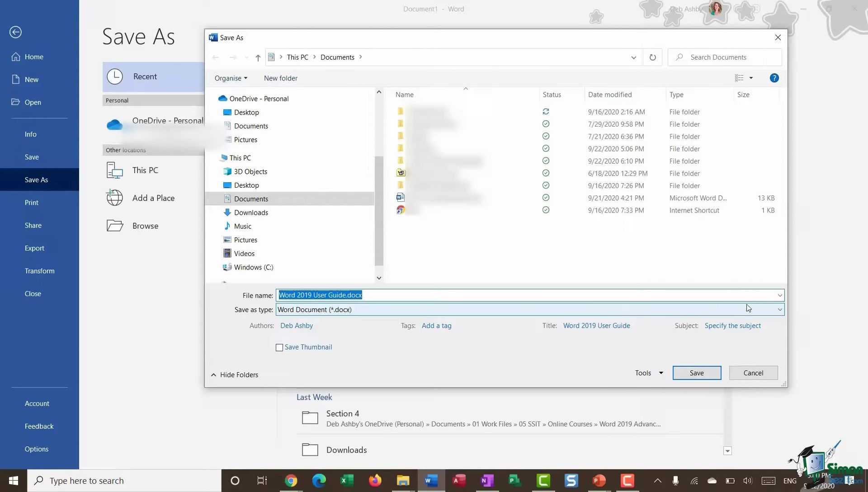The image size is (868, 492).
Task: Click the Internet Shortcut file icon
Action: [x=401, y=210]
